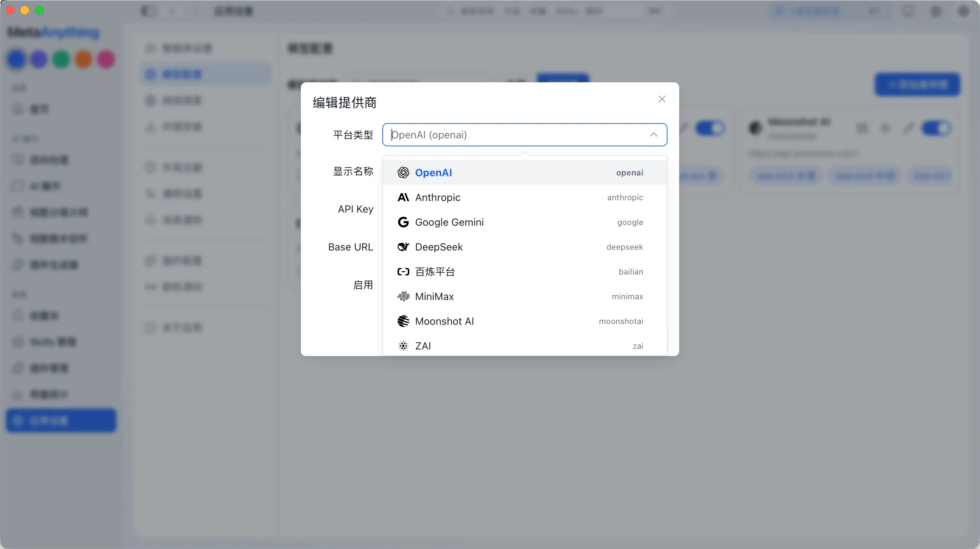Close the 编辑提供商 dialog with X
Screen dimensions: 980x549
click(x=662, y=99)
